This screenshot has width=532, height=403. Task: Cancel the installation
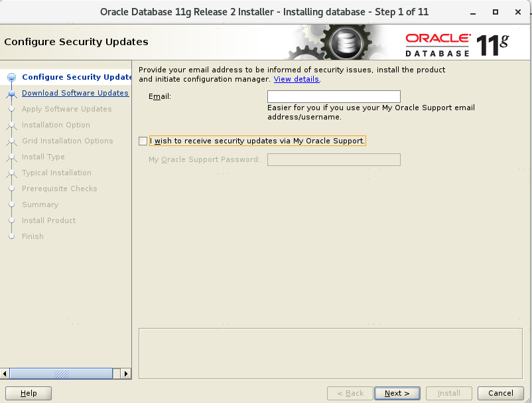pos(500,393)
